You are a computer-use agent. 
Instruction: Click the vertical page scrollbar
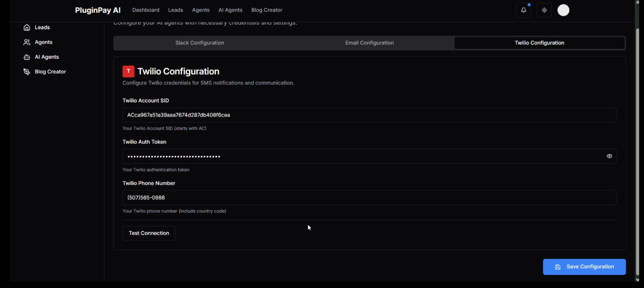[637, 151]
